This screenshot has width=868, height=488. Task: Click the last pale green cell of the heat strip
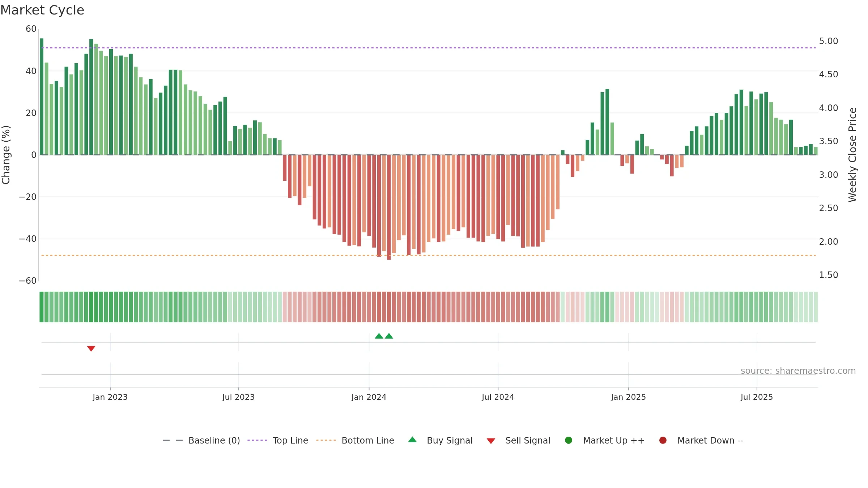tap(816, 307)
